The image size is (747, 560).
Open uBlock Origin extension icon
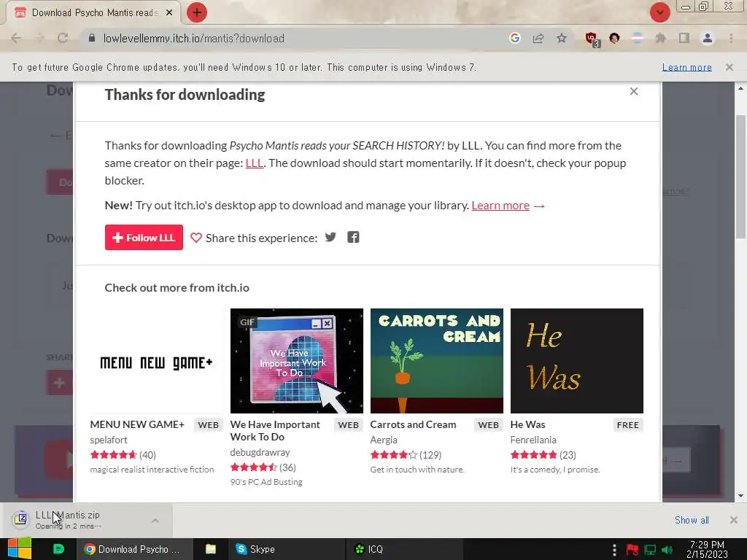point(592,39)
